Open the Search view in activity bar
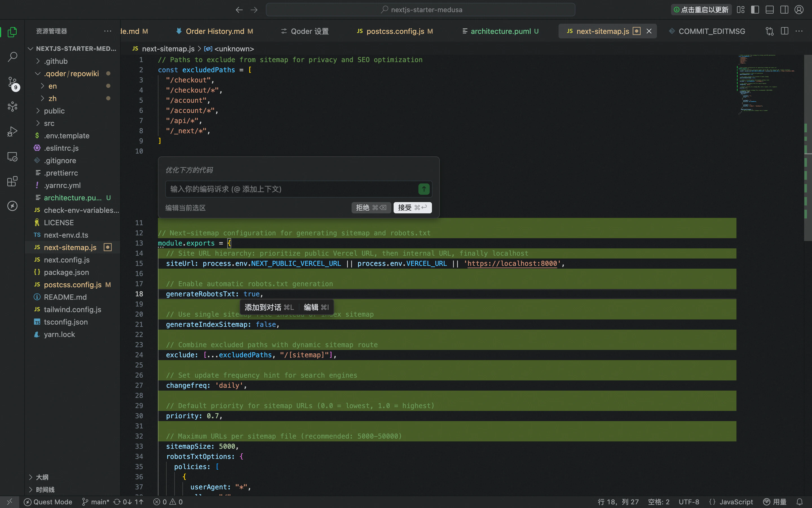 point(12,57)
